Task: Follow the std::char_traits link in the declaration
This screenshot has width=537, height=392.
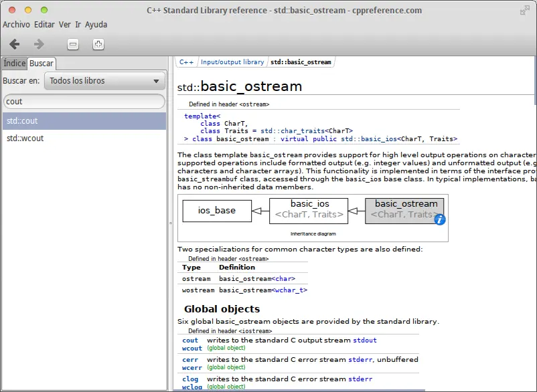Action: tap(293, 131)
